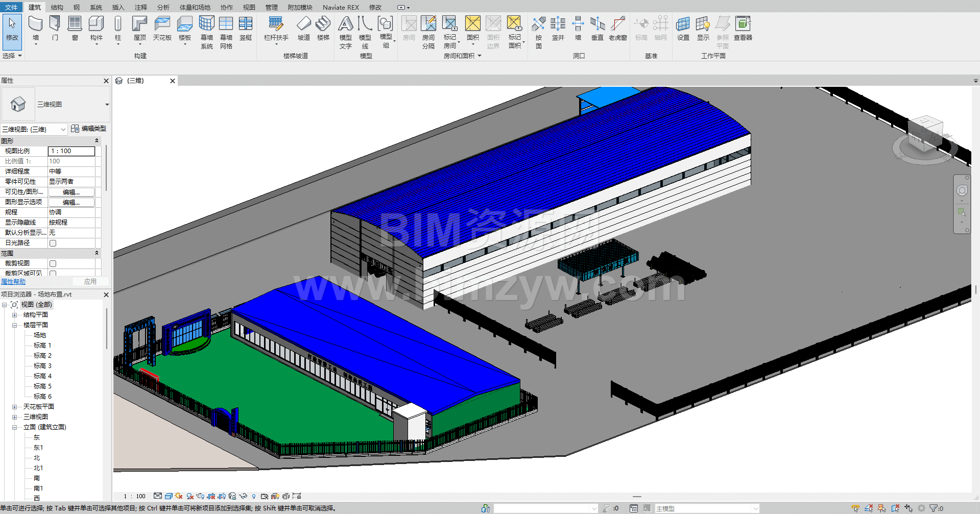Collapse the 图形 properties section

tap(97, 141)
